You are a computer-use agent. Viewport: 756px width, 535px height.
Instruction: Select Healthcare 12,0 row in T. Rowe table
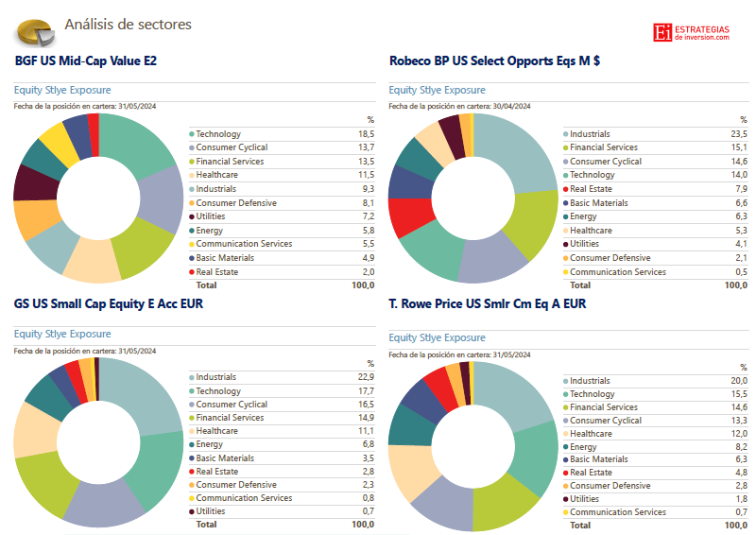pos(656,434)
